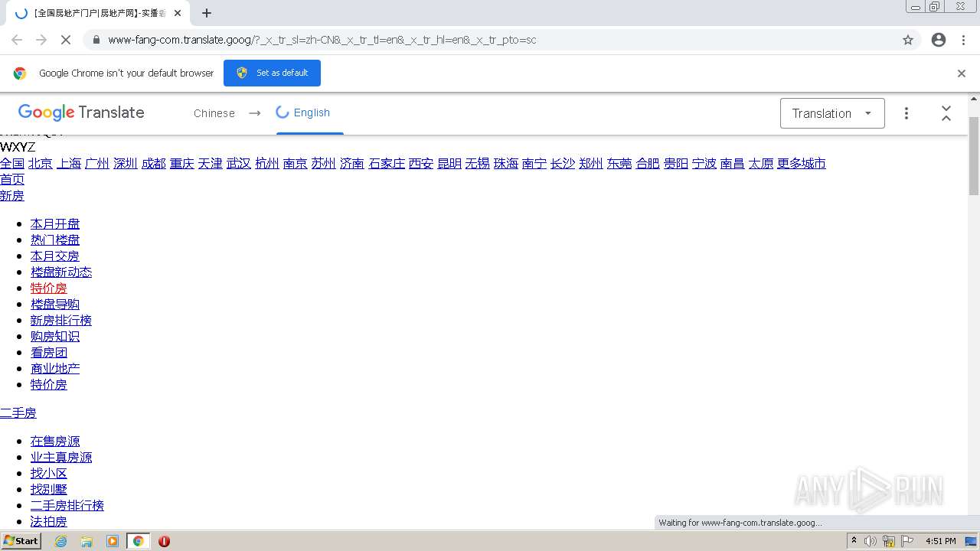Open the Windows Start menu
This screenshot has height=551, width=980.
click(21, 540)
